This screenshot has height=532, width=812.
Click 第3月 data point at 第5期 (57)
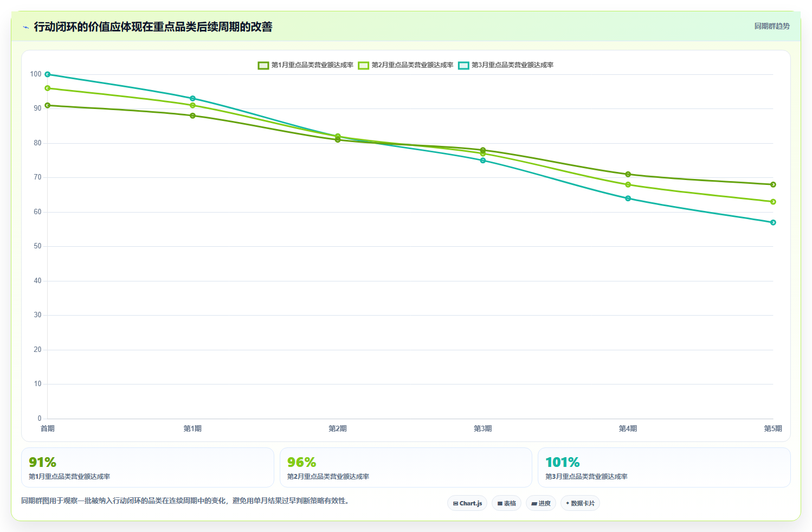[773, 222]
